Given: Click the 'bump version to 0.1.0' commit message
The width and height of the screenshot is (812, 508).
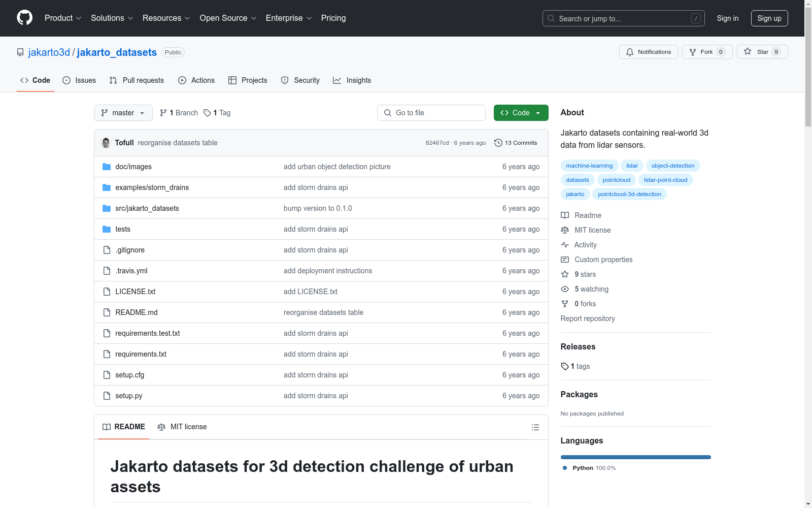Looking at the screenshot, I should click(318, 208).
